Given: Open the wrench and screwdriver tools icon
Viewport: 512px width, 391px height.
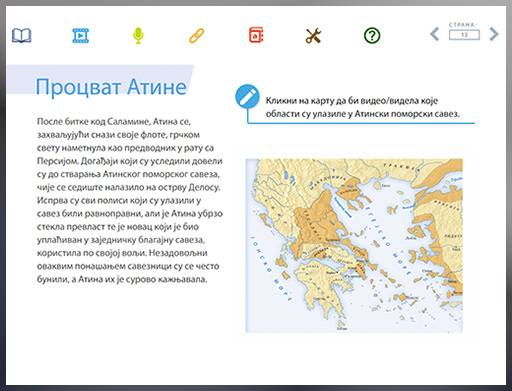Looking at the screenshot, I should 313,36.
